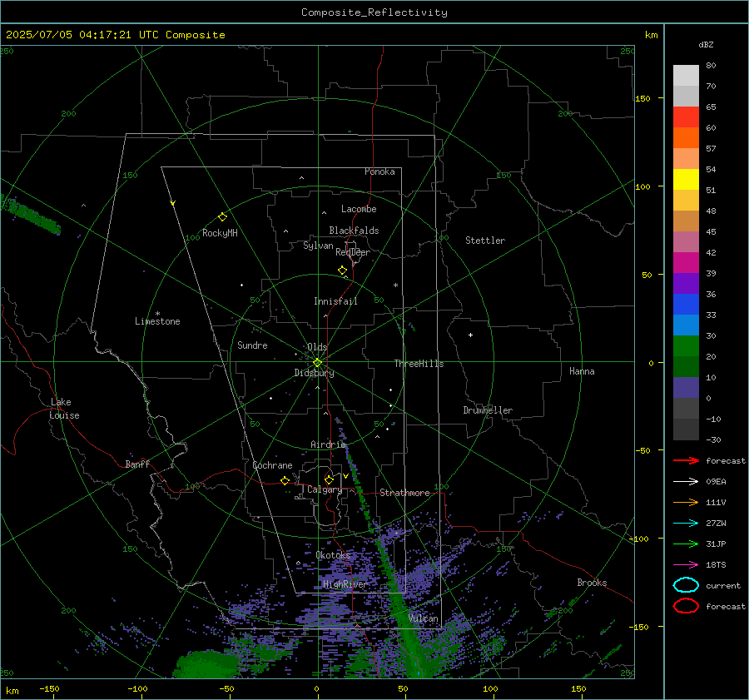Image resolution: width=749 pixels, height=700 pixels.
Task: Click the Lacombe town label
Action: (x=359, y=209)
